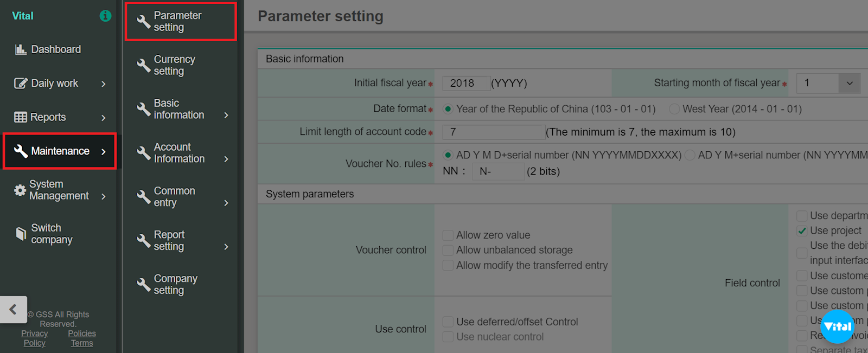Open the Vital chat bubble icon
This screenshot has height=353, width=868.
[x=838, y=326]
